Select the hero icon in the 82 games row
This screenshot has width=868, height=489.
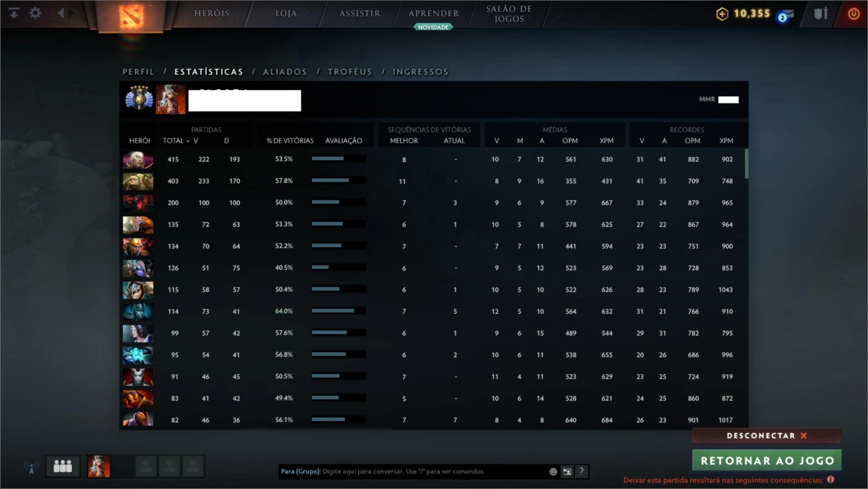(x=138, y=419)
